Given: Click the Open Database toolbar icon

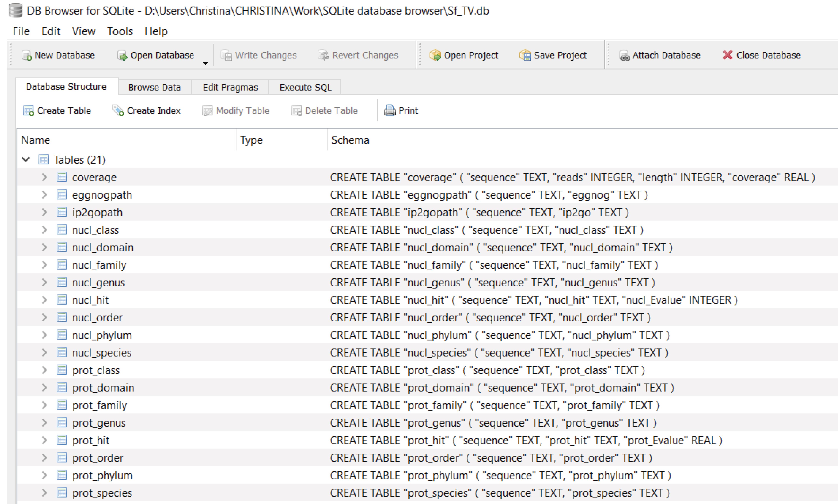Looking at the screenshot, I should pyautogui.click(x=122, y=55).
